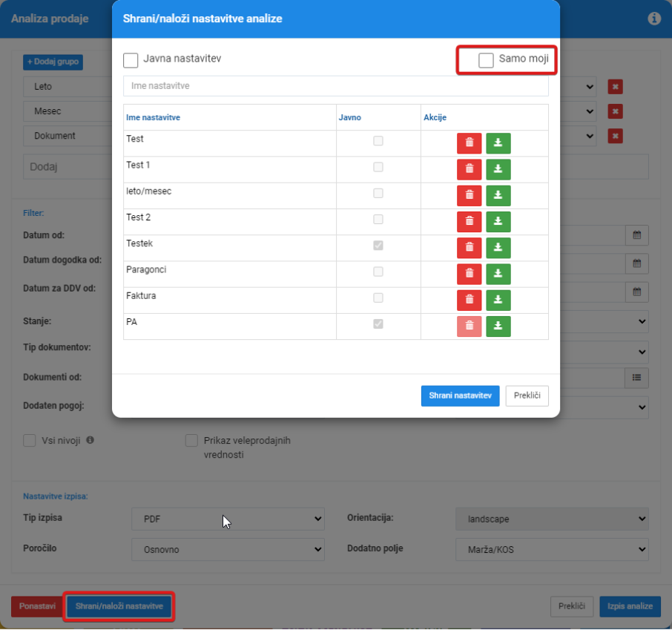Toggle Javno checkbox for leto/mesec row
Screen dimensions: 672x630
tap(378, 193)
